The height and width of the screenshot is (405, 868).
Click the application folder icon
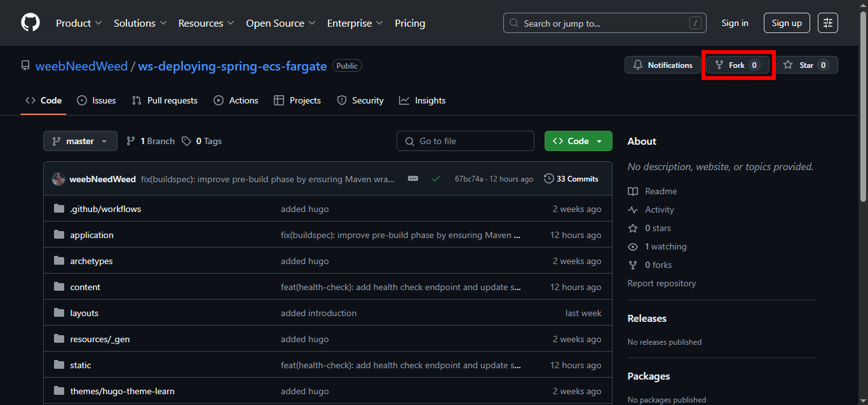[x=59, y=235]
